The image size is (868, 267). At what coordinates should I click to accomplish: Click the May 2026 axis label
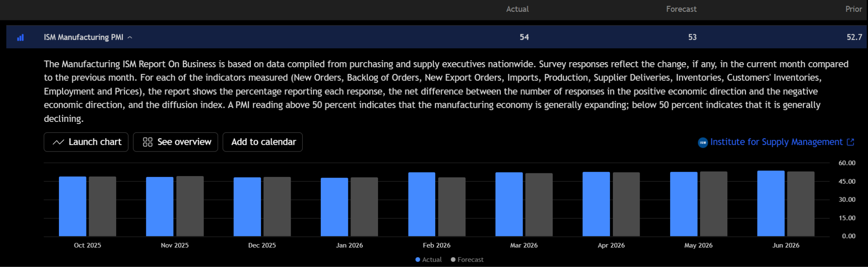pos(698,245)
